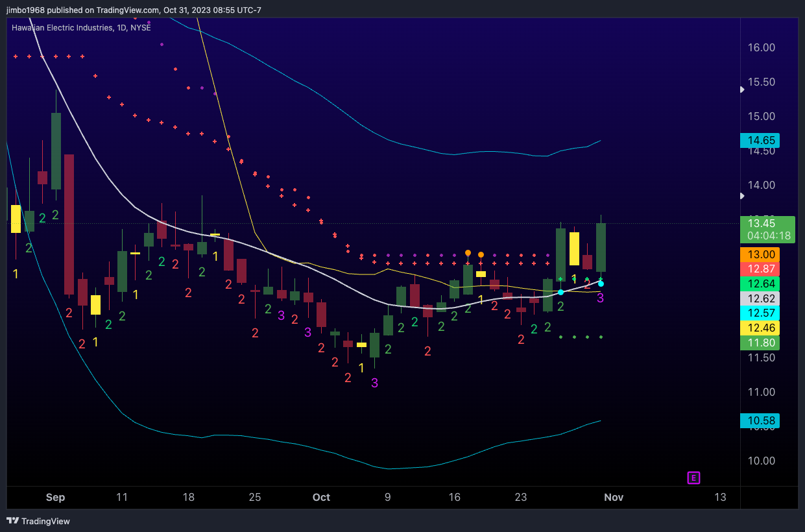This screenshot has height=532, width=805.
Task: Click the green 11.80 price label
Action: click(760, 343)
